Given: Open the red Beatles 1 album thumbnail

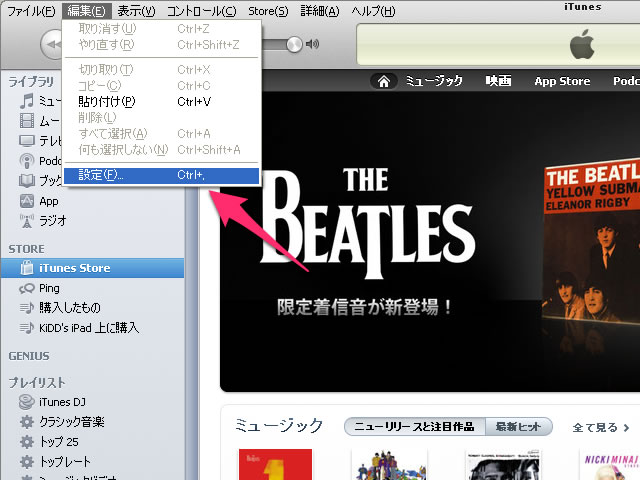Looking at the screenshot, I should pos(276,464).
